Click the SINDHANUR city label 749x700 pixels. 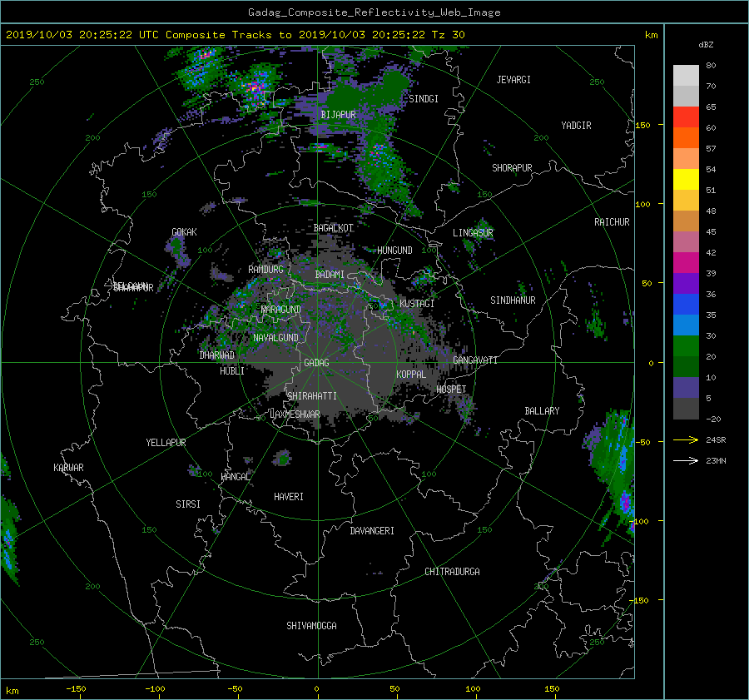(x=513, y=300)
